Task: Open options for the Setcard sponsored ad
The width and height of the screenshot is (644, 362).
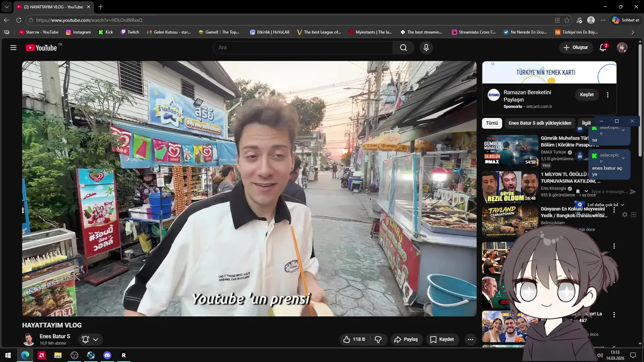Action: pyautogui.click(x=608, y=95)
